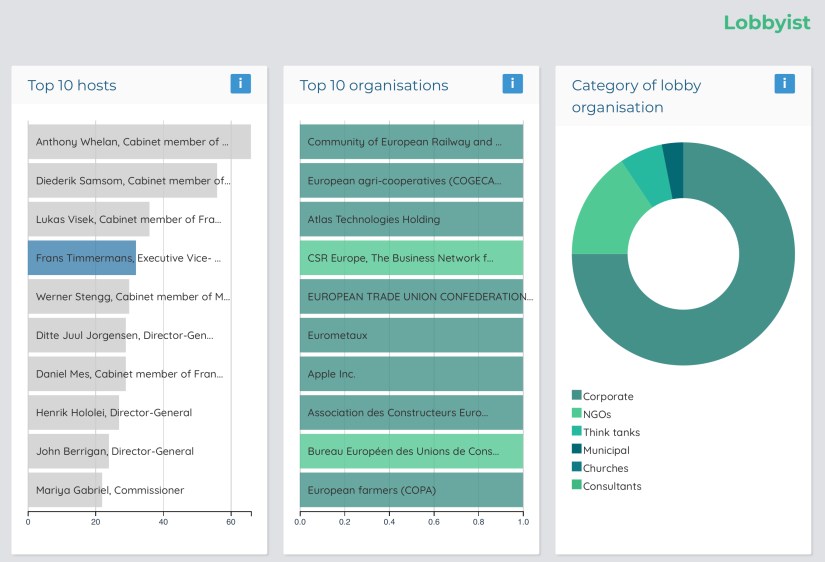The height and width of the screenshot is (562, 825).
Task: Select European farmers (COPA) bar
Action: pyautogui.click(x=411, y=490)
